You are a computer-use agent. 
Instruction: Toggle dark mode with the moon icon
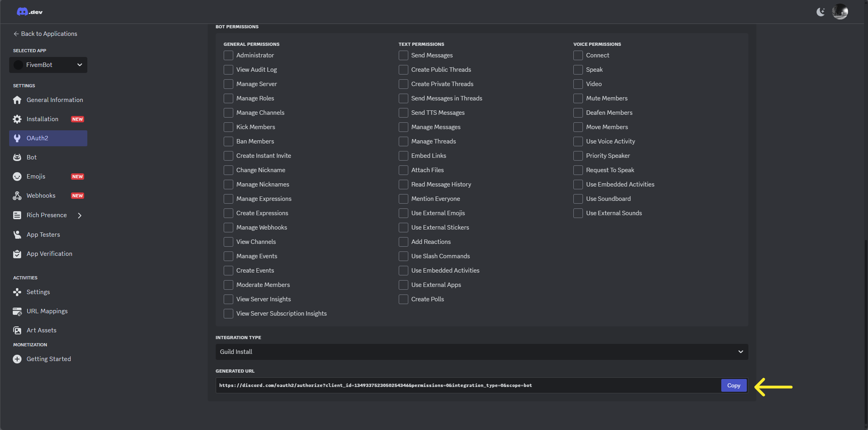click(x=821, y=12)
